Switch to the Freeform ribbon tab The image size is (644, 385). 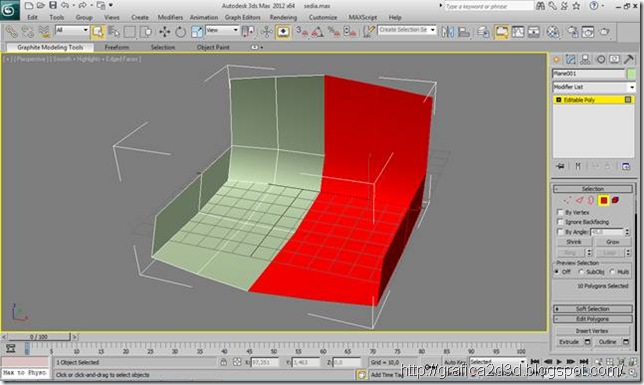click(x=117, y=47)
